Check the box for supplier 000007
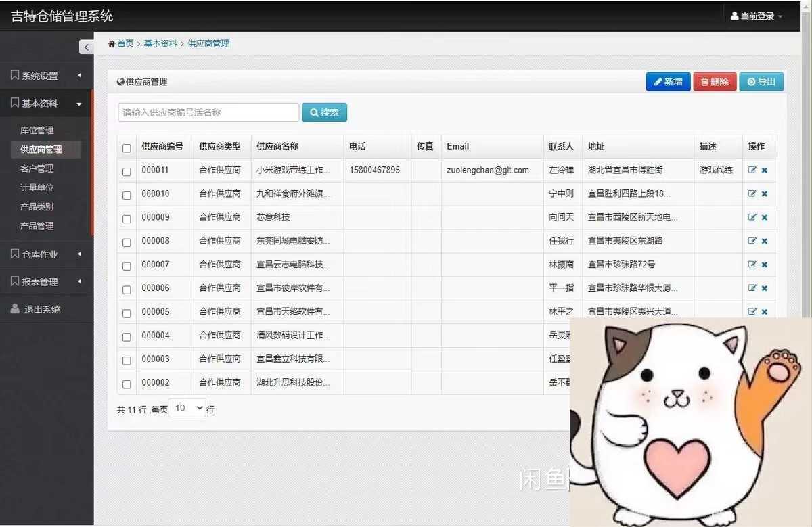812x527 pixels. click(127, 267)
